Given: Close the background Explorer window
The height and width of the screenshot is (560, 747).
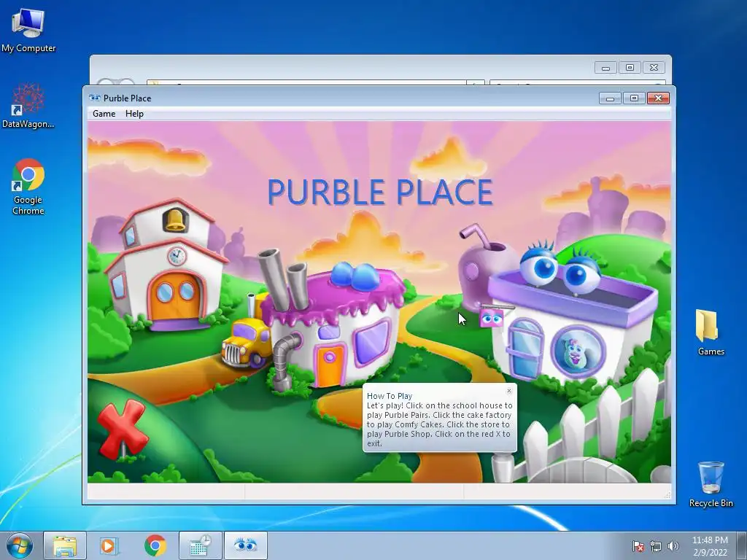Looking at the screenshot, I should tap(654, 68).
